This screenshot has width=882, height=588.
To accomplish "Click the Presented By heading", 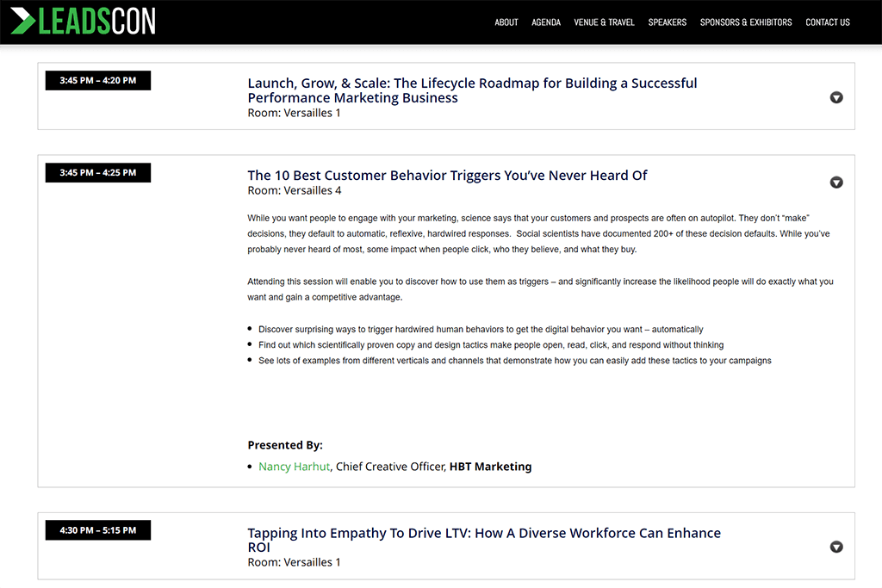I will [285, 445].
